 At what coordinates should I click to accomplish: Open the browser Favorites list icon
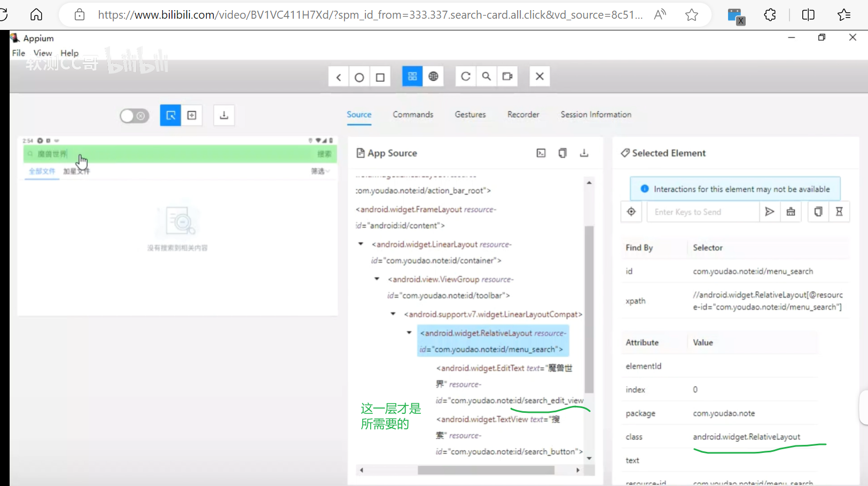844,15
